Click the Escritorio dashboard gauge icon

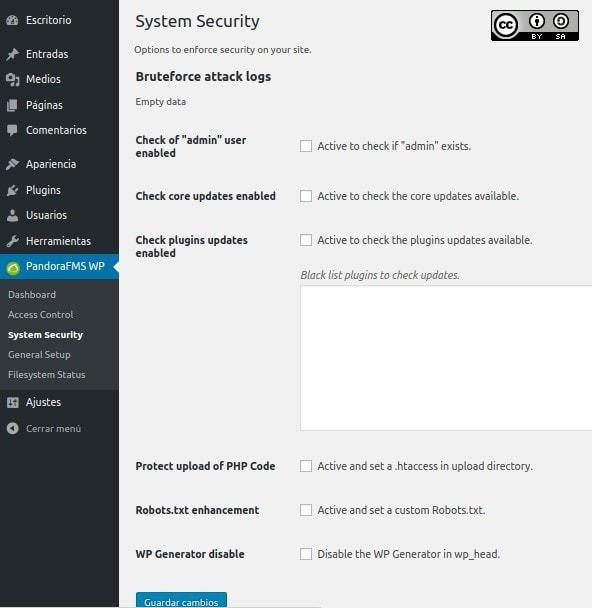pyautogui.click(x=12, y=20)
